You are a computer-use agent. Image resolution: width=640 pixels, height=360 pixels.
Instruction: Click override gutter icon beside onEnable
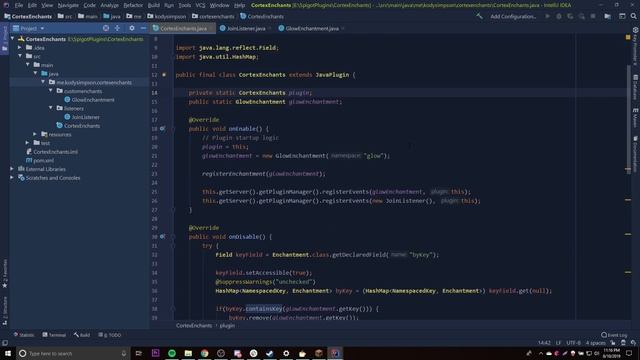click(162, 129)
